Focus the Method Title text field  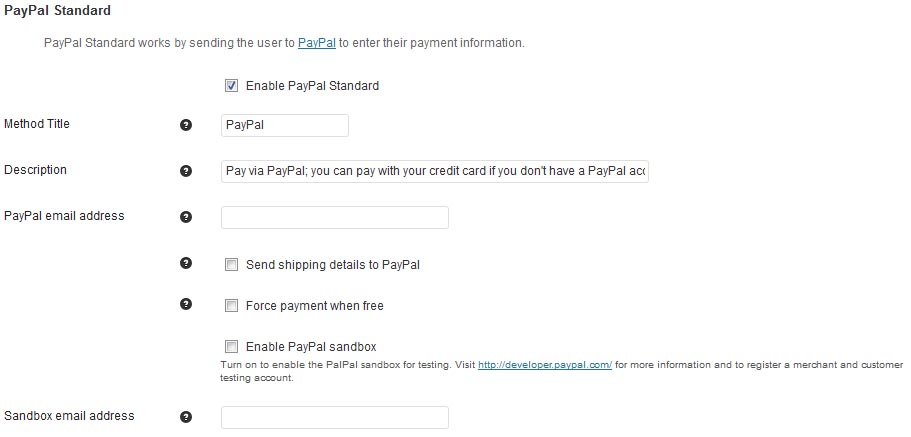[x=284, y=125]
